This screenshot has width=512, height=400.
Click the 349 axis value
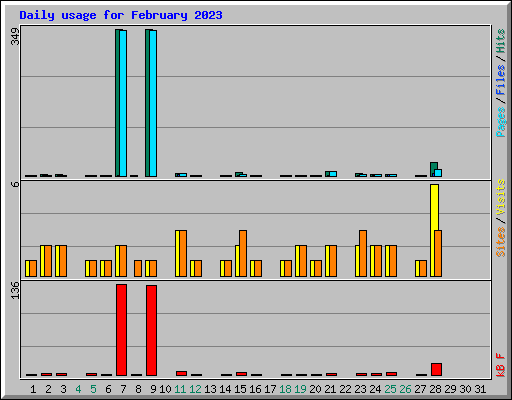[x=15, y=37]
